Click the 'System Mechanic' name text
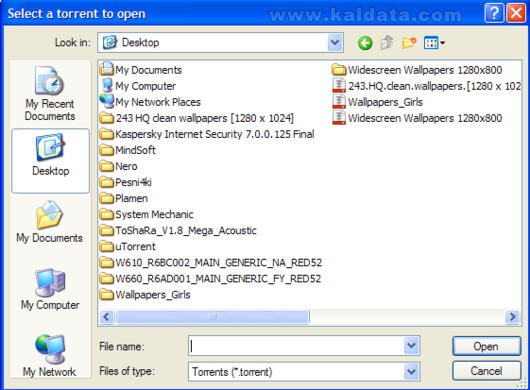The width and height of the screenshot is (530, 390). 154,214
